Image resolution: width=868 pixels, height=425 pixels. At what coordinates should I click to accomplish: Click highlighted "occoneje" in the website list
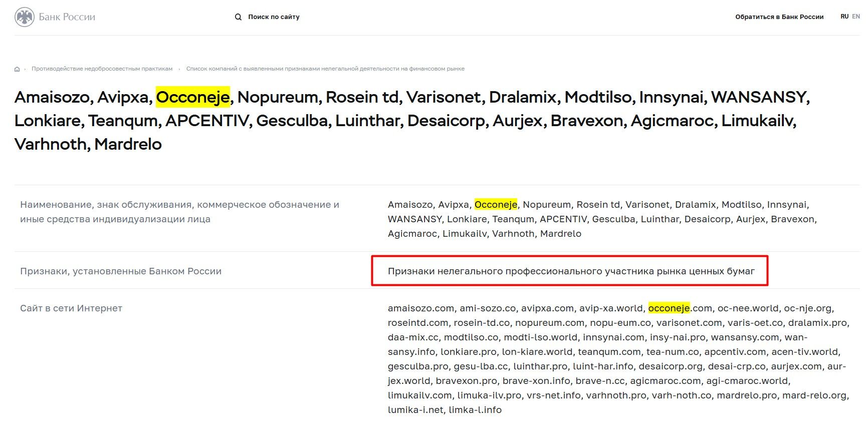(x=669, y=308)
